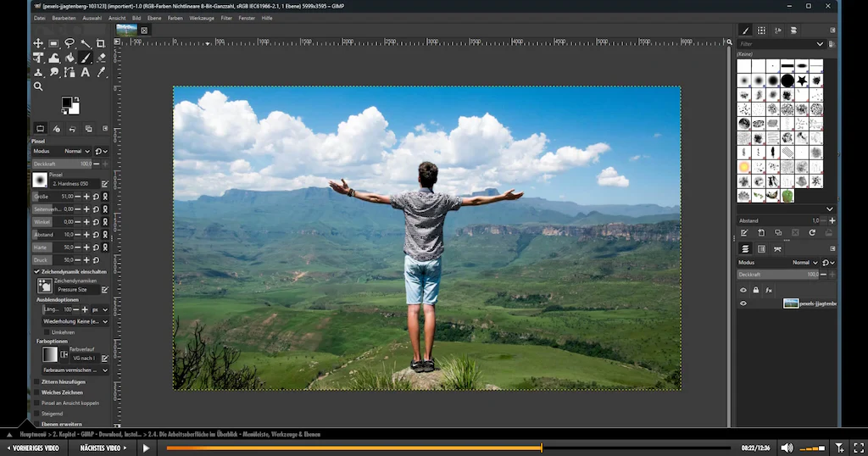Open the px unit dropdown

(100, 309)
